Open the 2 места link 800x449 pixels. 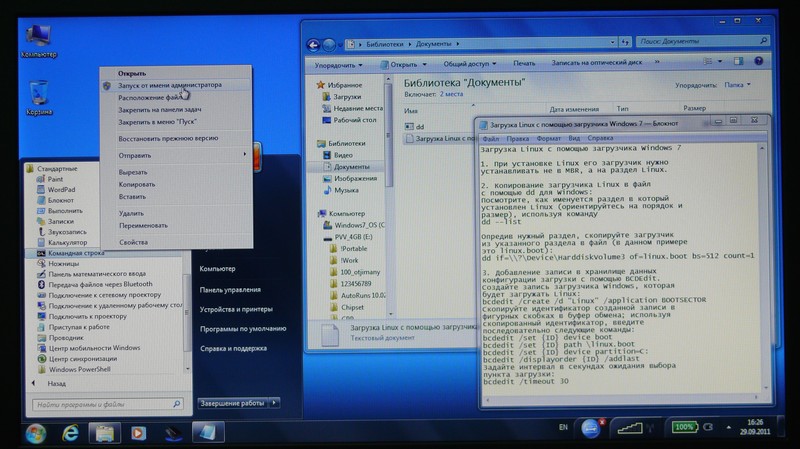point(451,94)
